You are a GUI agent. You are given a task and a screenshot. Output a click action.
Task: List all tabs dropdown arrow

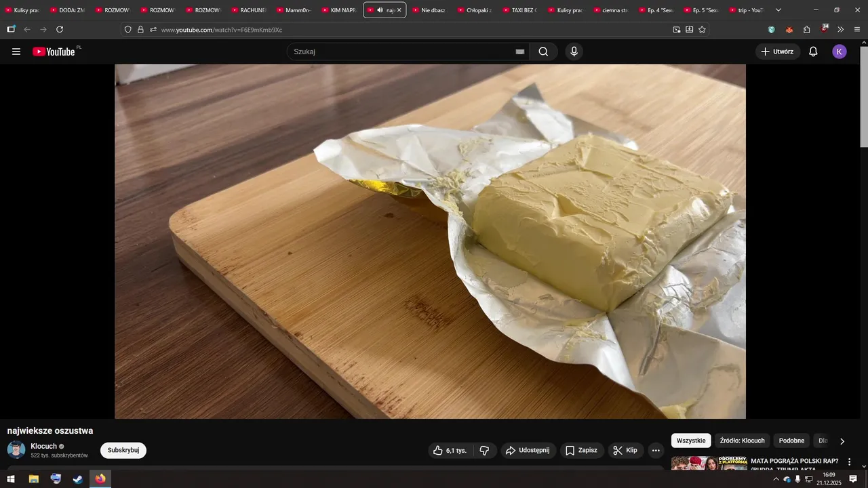(778, 10)
